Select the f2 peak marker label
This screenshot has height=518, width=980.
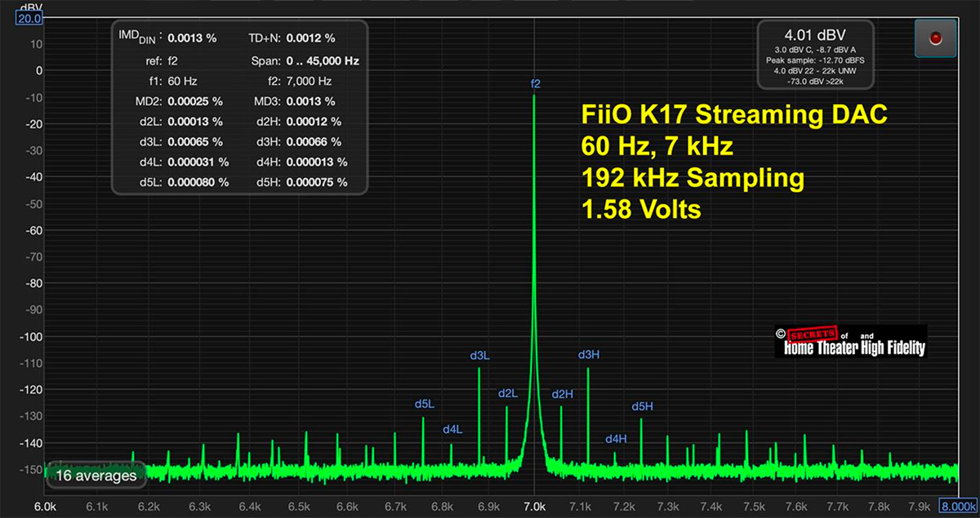[536, 83]
